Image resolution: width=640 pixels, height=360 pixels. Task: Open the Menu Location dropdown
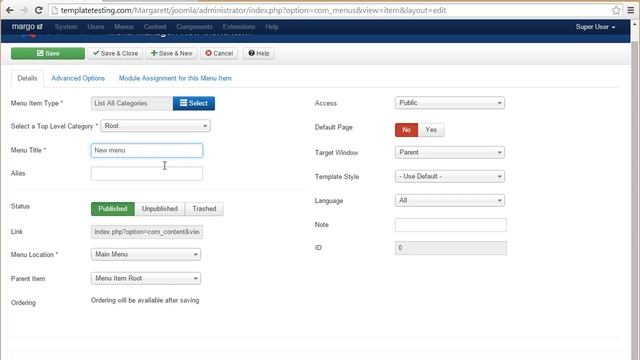pos(146,254)
